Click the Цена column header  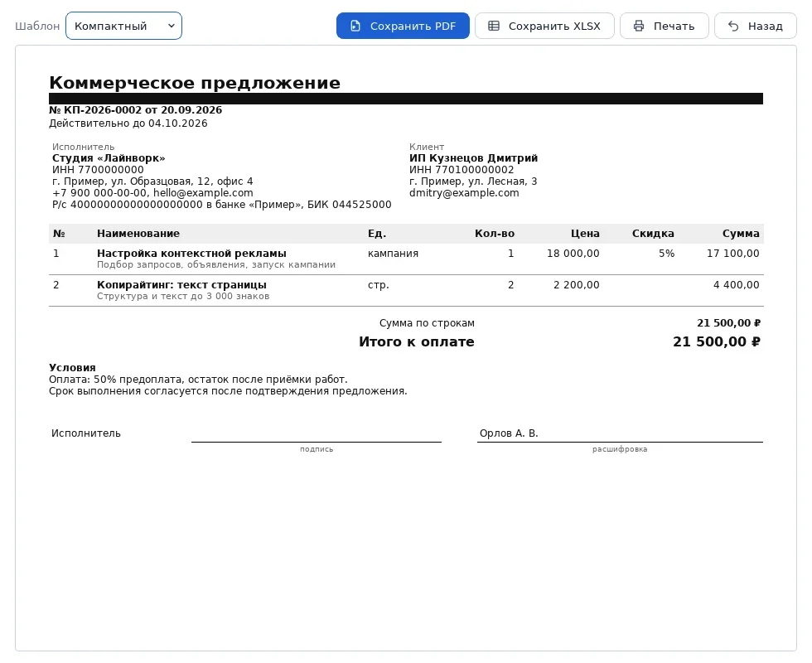585,234
